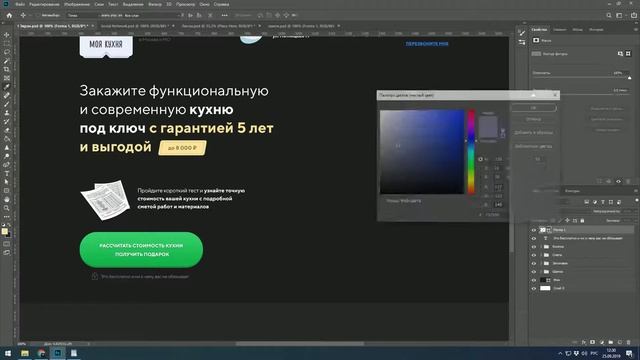Screen dimensions: 640x360
Task: Select the Eraser tool
Action: [x=7, y=130]
